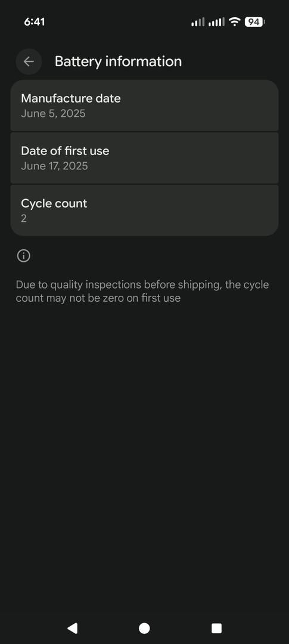289x644 pixels.
Task: Tap the quality inspections note text
Action: pos(142,291)
